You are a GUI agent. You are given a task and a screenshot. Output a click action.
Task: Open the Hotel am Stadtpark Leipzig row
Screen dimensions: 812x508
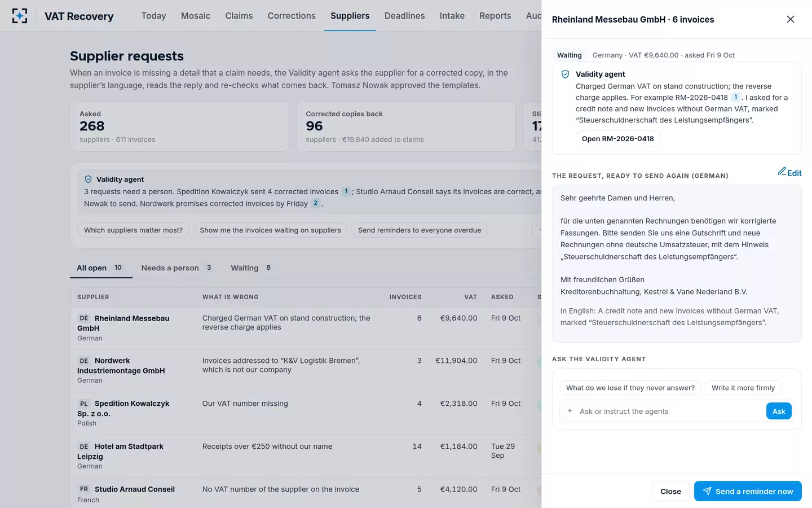coord(306,457)
